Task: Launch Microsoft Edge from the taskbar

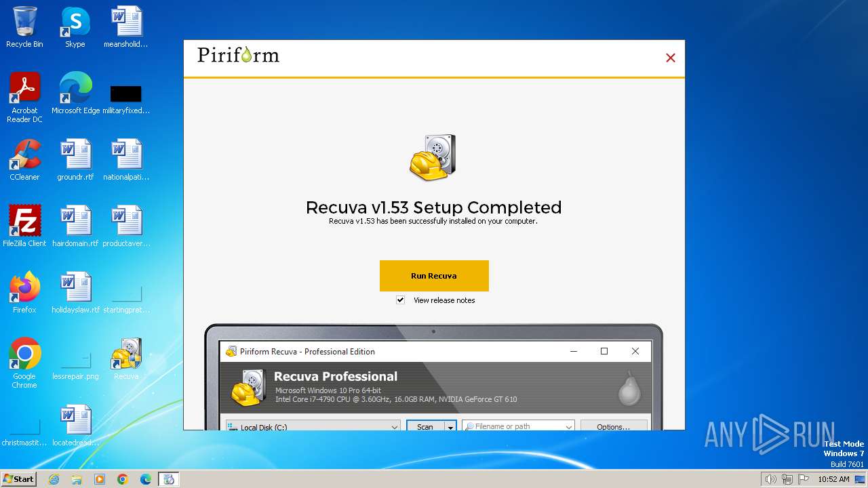Action: tap(146, 479)
